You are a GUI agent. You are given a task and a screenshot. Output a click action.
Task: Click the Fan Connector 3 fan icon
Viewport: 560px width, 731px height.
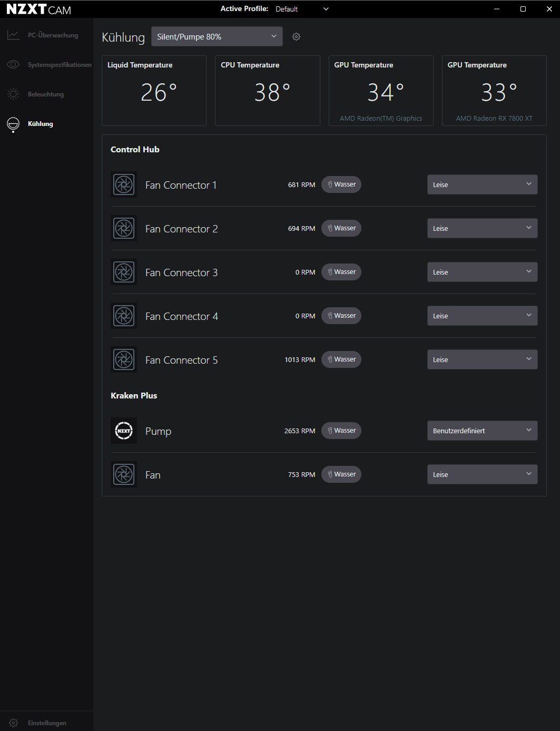point(124,272)
